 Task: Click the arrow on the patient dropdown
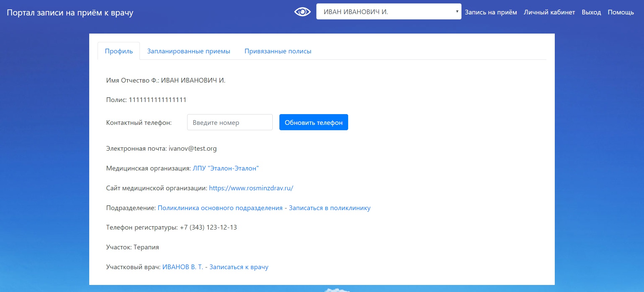pyautogui.click(x=457, y=12)
